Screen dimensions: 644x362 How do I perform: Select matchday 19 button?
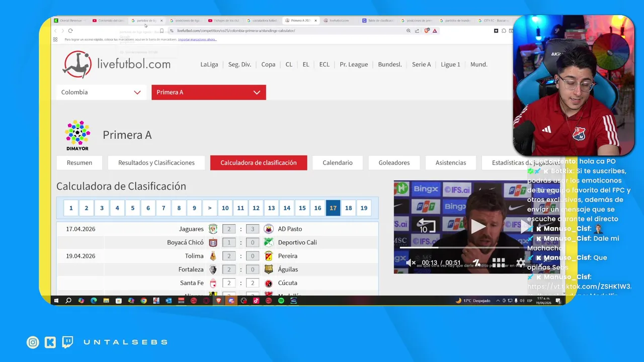coord(364,208)
